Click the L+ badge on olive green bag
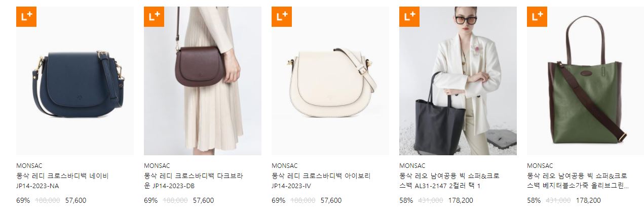 click(537, 16)
